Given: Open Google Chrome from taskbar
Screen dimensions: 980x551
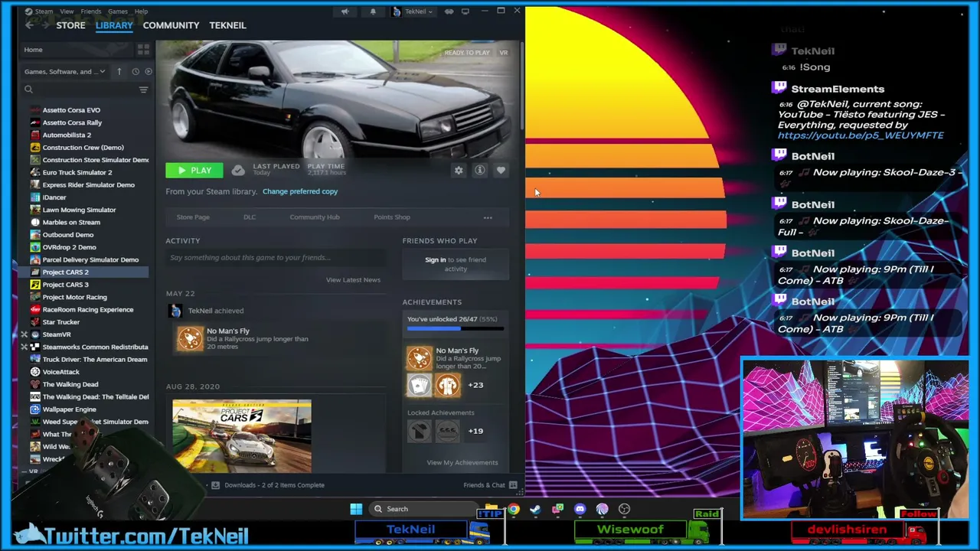Looking at the screenshot, I should coord(514,509).
